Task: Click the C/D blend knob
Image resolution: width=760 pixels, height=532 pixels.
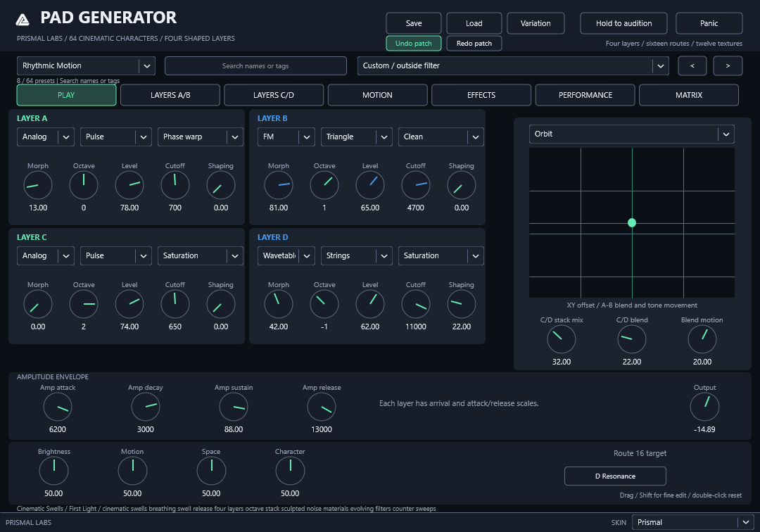Action: pyautogui.click(x=632, y=339)
